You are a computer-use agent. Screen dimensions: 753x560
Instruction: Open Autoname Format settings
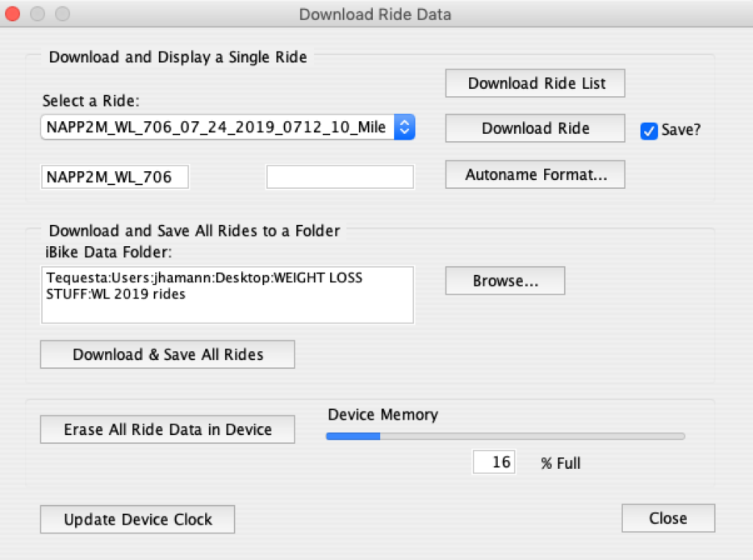535,175
